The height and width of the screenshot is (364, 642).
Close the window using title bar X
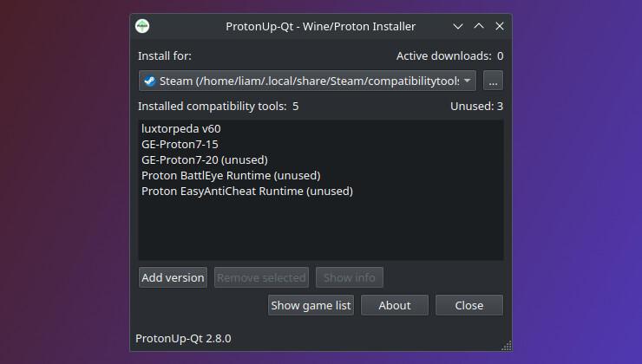[498, 27]
